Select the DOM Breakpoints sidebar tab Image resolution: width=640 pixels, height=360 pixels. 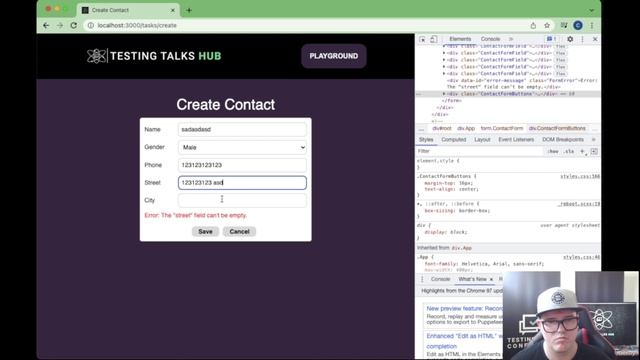click(x=563, y=140)
